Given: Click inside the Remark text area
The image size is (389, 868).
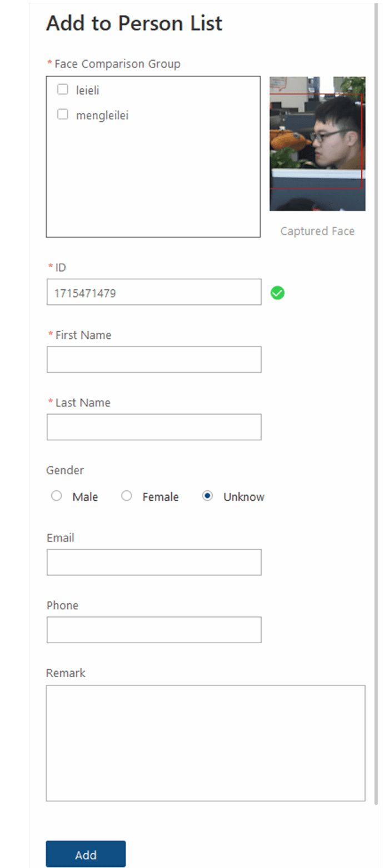Looking at the screenshot, I should tap(206, 743).
